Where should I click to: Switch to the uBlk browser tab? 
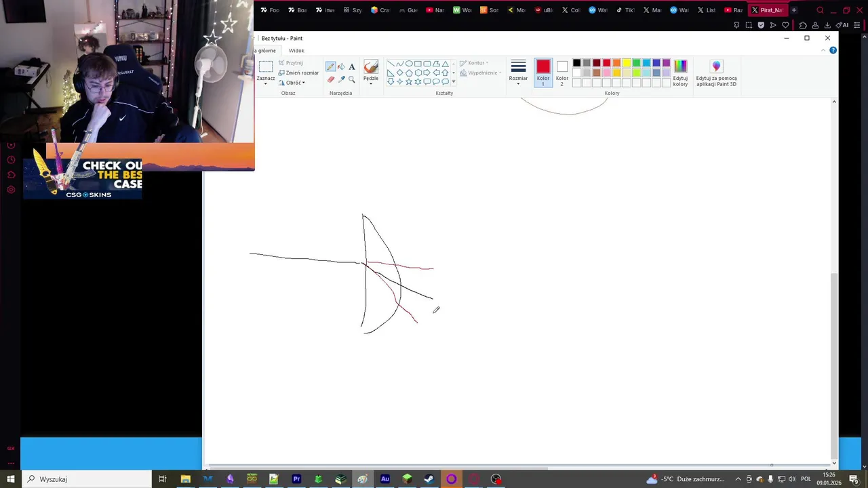pyautogui.click(x=543, y=10)
